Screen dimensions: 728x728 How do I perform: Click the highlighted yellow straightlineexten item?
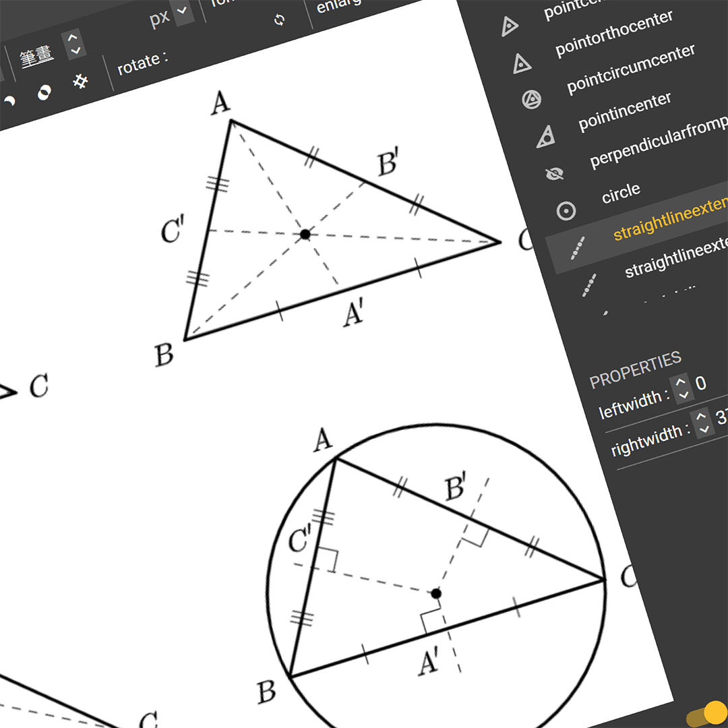pos(670,218)
